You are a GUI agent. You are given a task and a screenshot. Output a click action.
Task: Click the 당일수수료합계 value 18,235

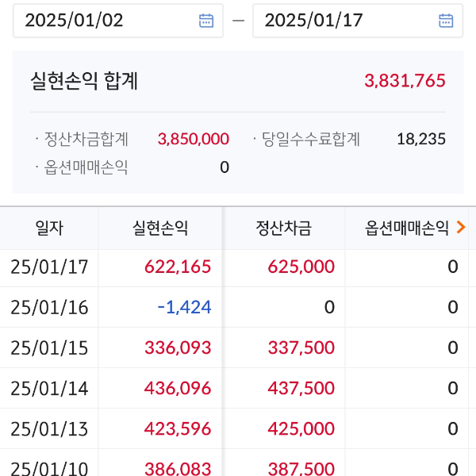tap(420, 140)
